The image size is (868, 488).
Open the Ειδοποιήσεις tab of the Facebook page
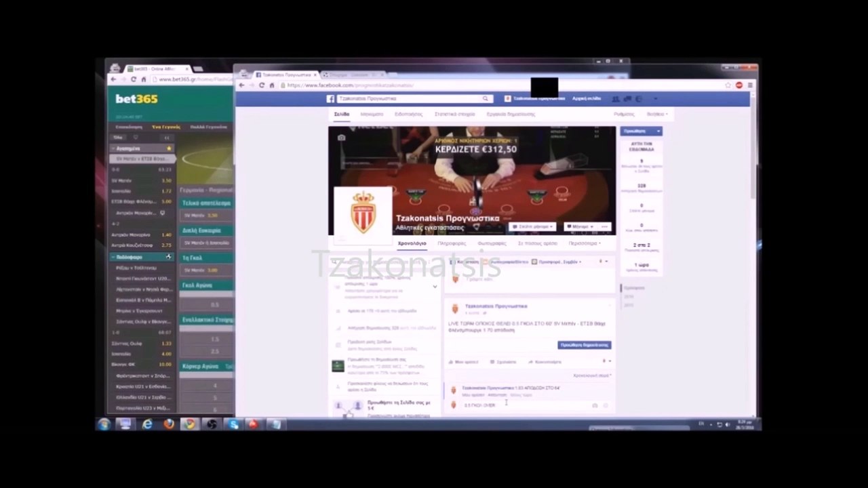click(408, 115)
